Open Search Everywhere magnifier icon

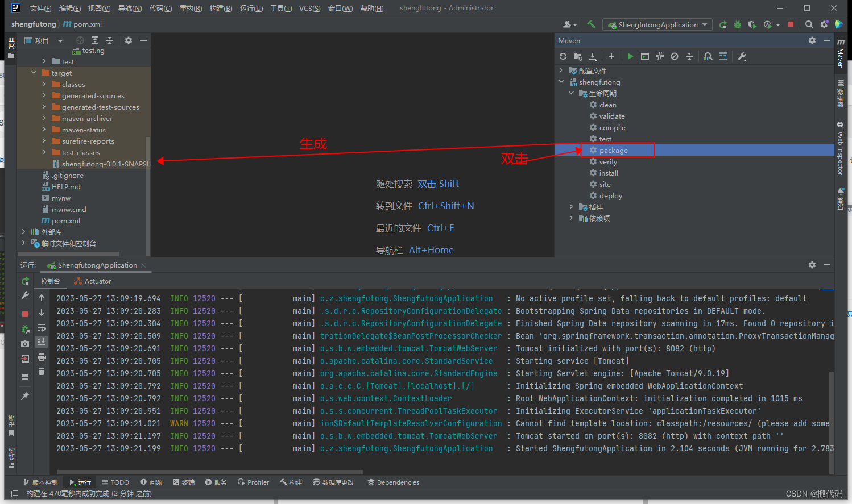809,24
